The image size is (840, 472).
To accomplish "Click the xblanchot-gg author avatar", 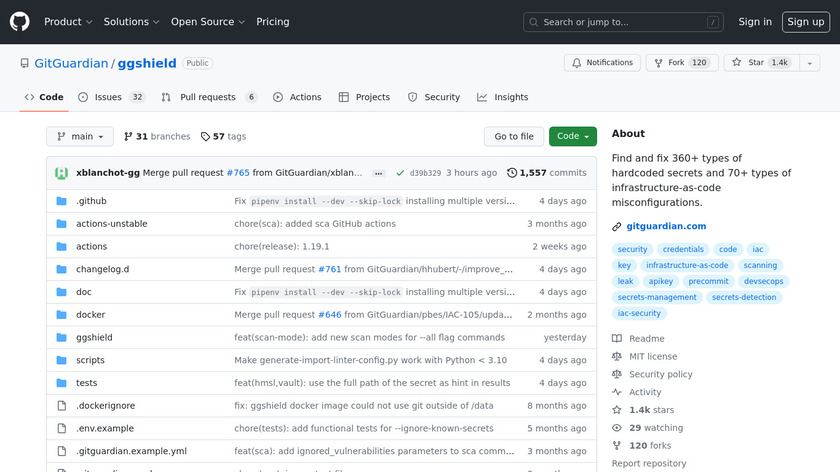I will coord(61,172).
